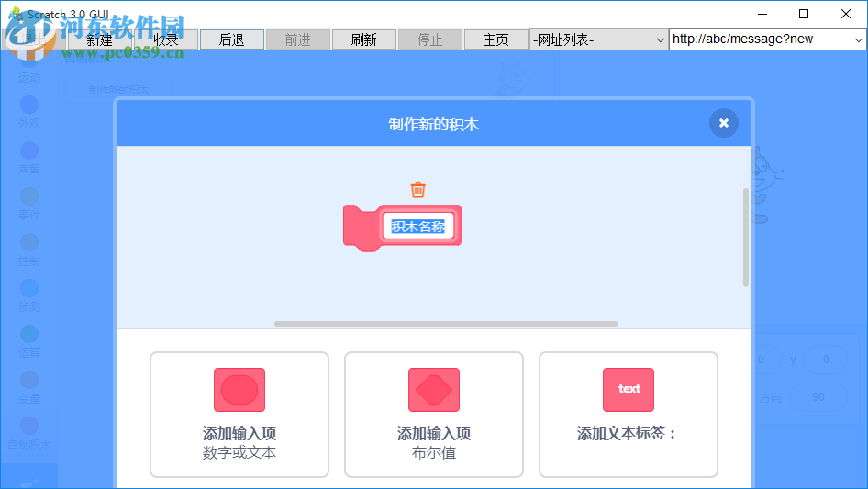Edit the 积木名称 block name field
The image size is (868, 489).
click(x=418, y=226)
